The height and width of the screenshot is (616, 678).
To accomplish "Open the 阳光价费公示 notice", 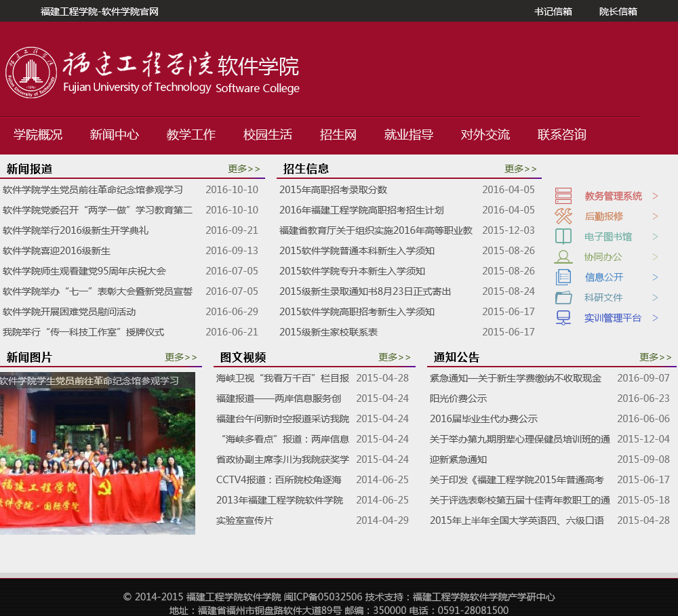I will point(458,398).
